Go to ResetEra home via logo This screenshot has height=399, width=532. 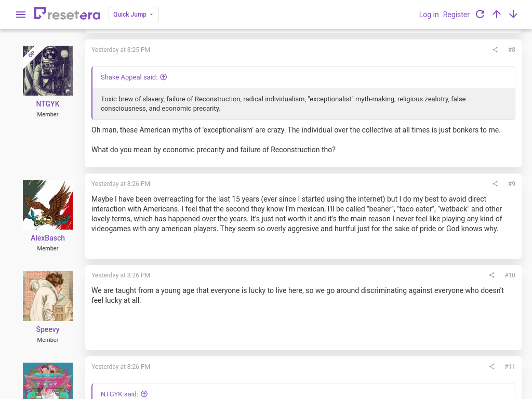tap(67, 14)
